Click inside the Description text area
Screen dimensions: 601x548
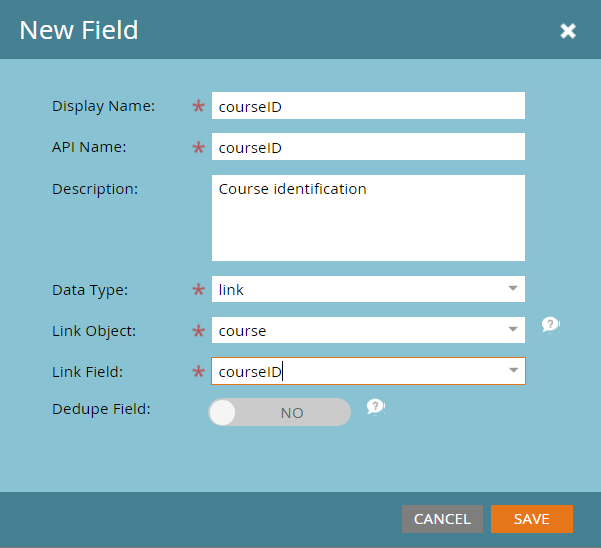tap(368, 218)
